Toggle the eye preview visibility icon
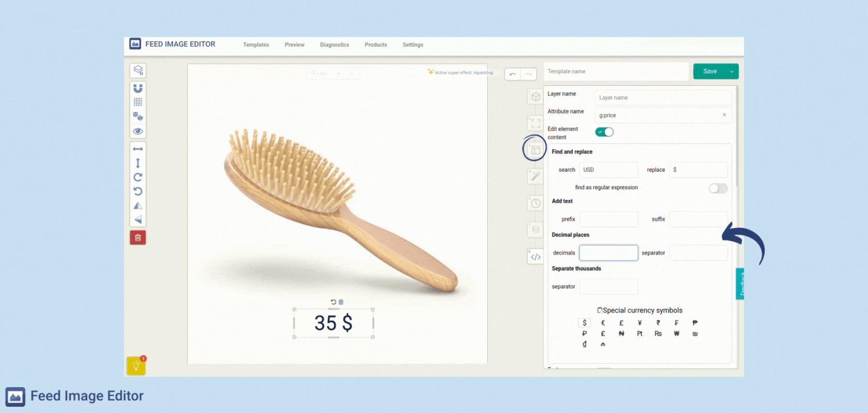 (137, 131)
